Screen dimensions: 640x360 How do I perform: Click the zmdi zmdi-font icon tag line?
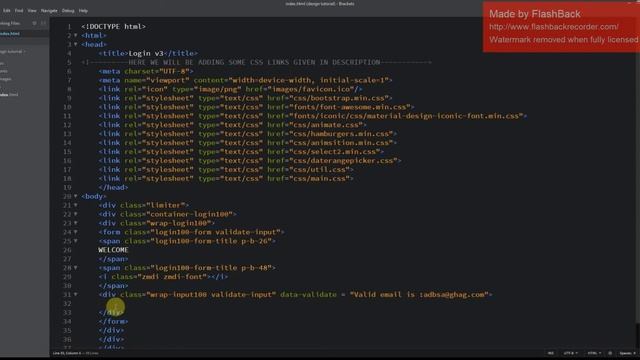(x=163, y=277)
